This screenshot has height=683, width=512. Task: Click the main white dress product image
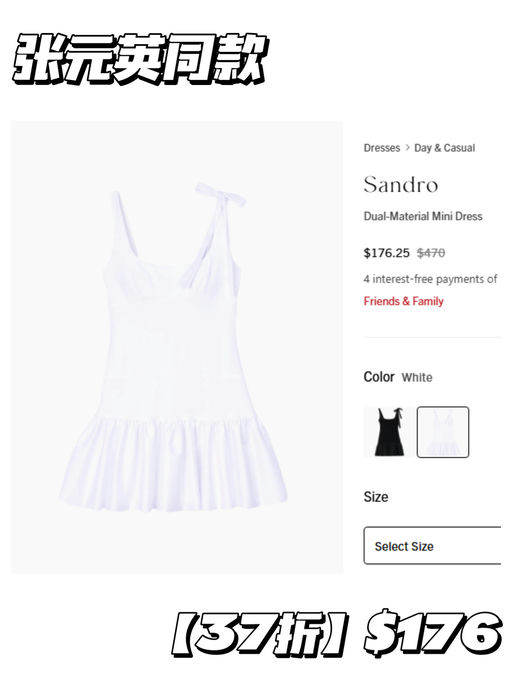pyautogui.click(x=177, y=347)
